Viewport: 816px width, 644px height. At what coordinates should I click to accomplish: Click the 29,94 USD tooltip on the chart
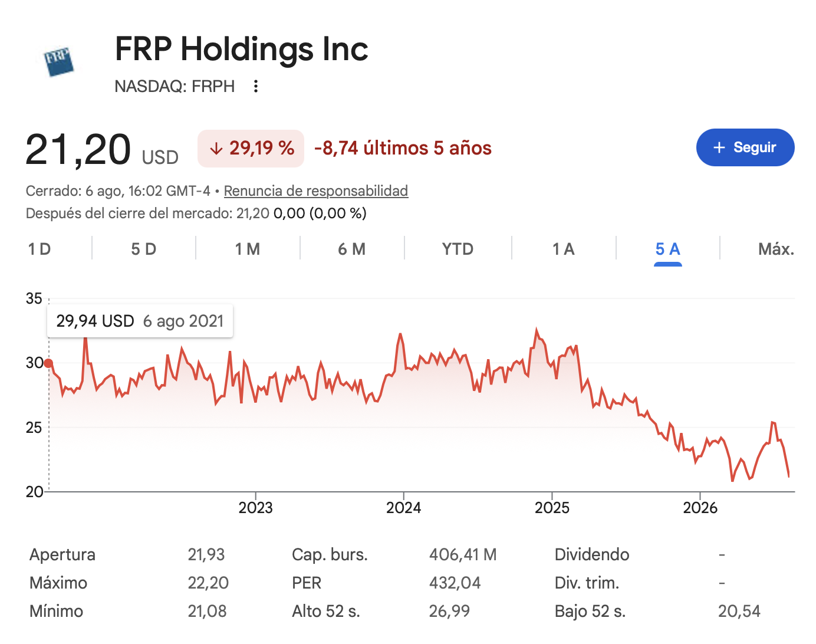tap(140, 321)
